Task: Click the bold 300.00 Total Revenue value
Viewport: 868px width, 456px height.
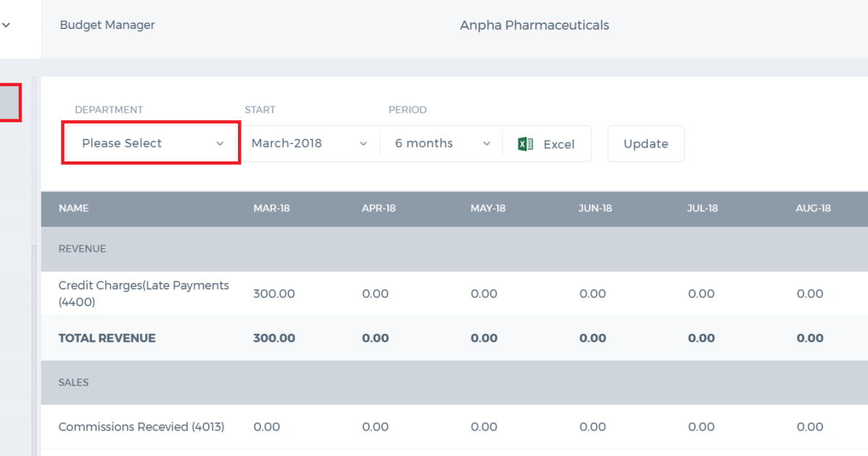Action: click(x=274, y=338)
